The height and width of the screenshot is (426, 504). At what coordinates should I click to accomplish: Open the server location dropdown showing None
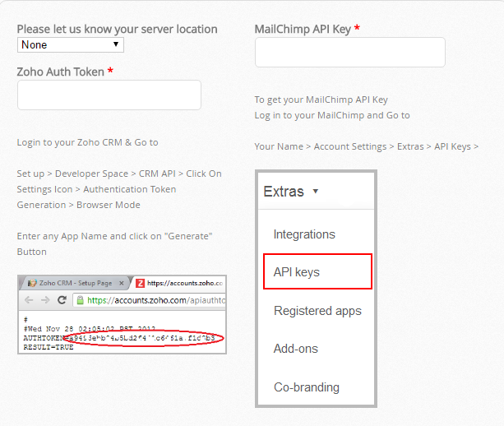pos(71,45)
